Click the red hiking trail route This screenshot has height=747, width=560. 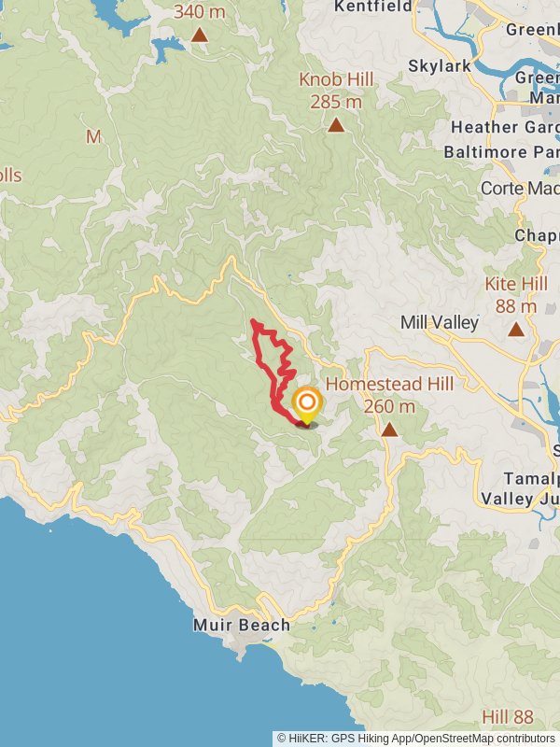pos(273,369)
